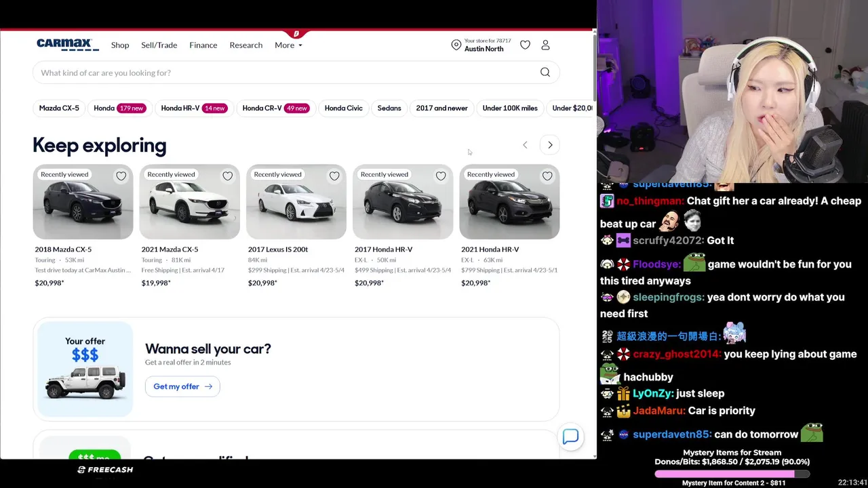868x488 pixels.
Task: Open the Finance menu
Action: (x=203, y=45)
